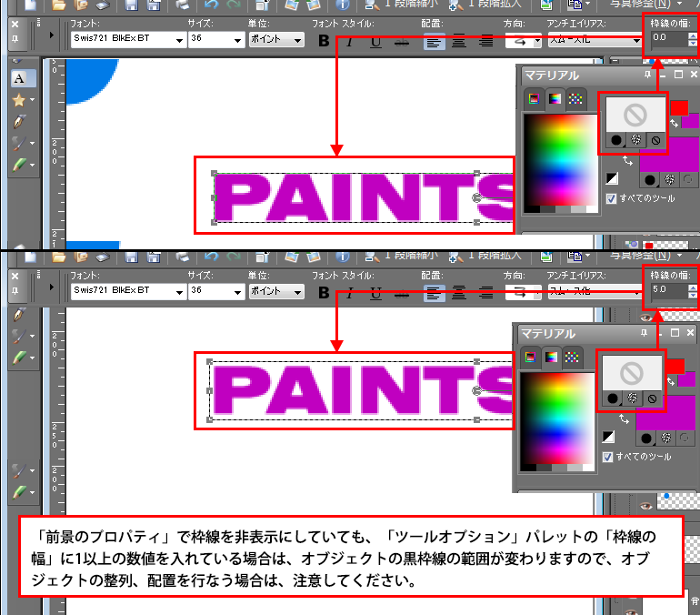Set foreground style to Texture, upper Materials panel
Image resolution: width=700 pixels, height=615 pixels.
[635, 140]
